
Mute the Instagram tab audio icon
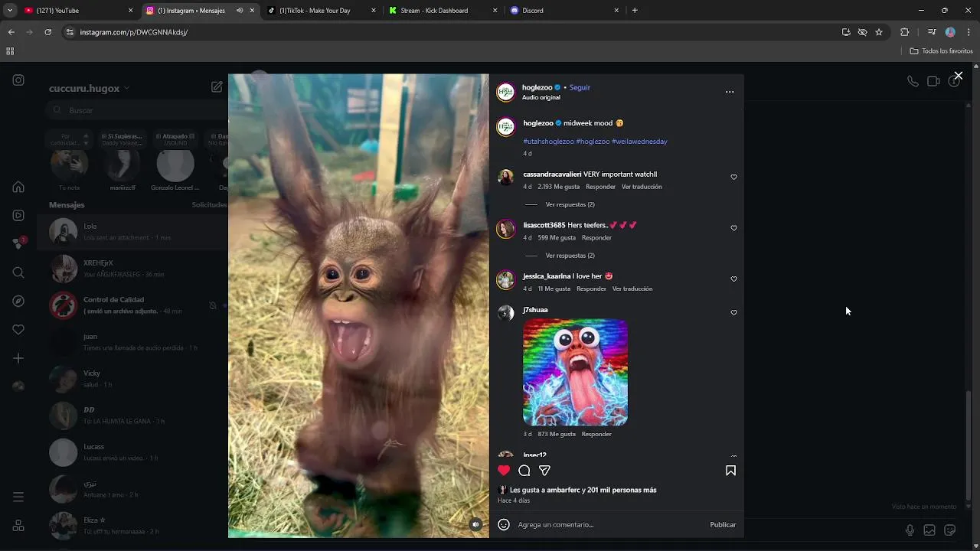tap(240, 11)
